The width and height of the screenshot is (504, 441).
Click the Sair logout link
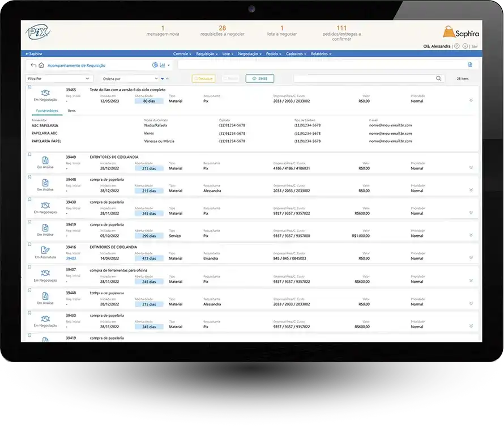pyautogui.click(x=475, y=46)
